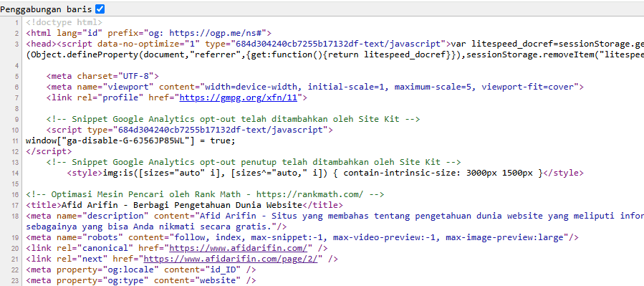This screenshot has width=644, height=286.
Task: Click the og:locale meta line
Action: (141, 270)
